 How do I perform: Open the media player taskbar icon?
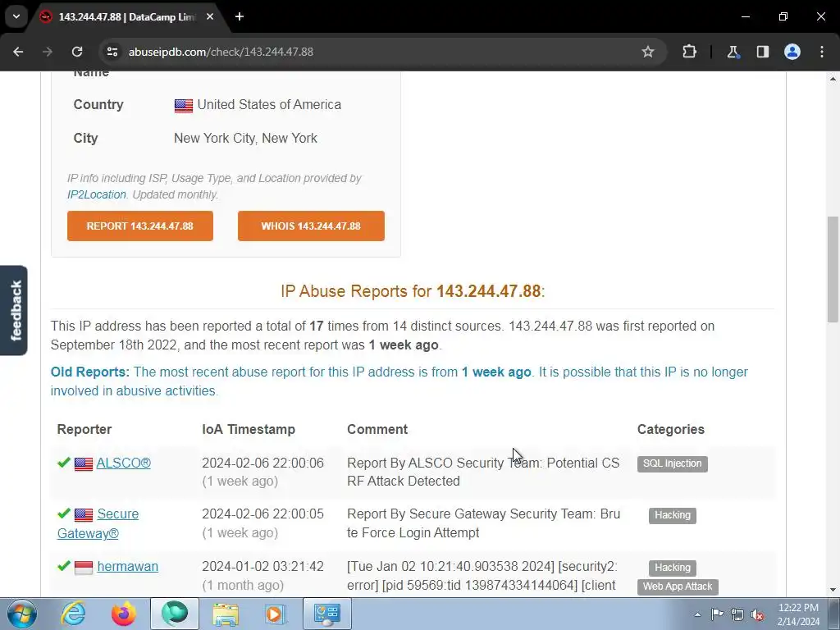tap(276, 614)
